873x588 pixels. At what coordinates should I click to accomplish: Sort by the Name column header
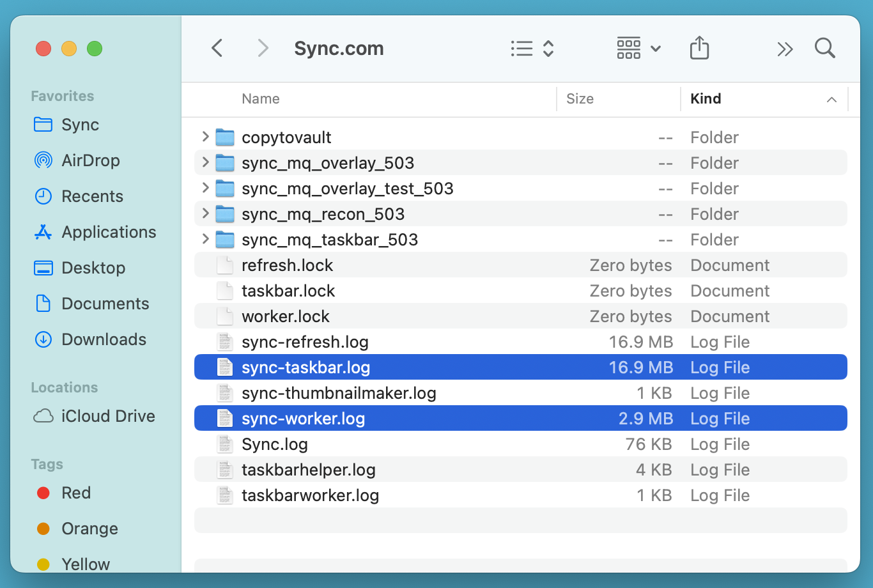(x=261, y=99)
